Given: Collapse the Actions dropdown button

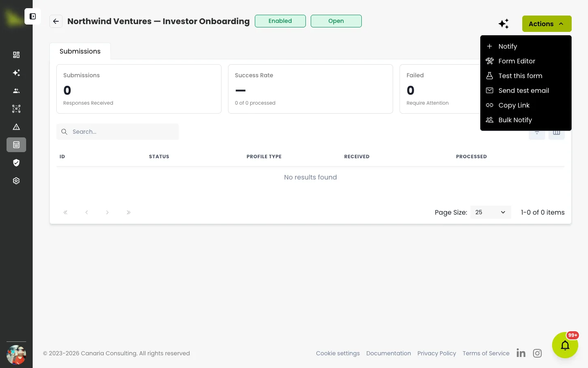Looking at the screenshot, I should 547,24.
